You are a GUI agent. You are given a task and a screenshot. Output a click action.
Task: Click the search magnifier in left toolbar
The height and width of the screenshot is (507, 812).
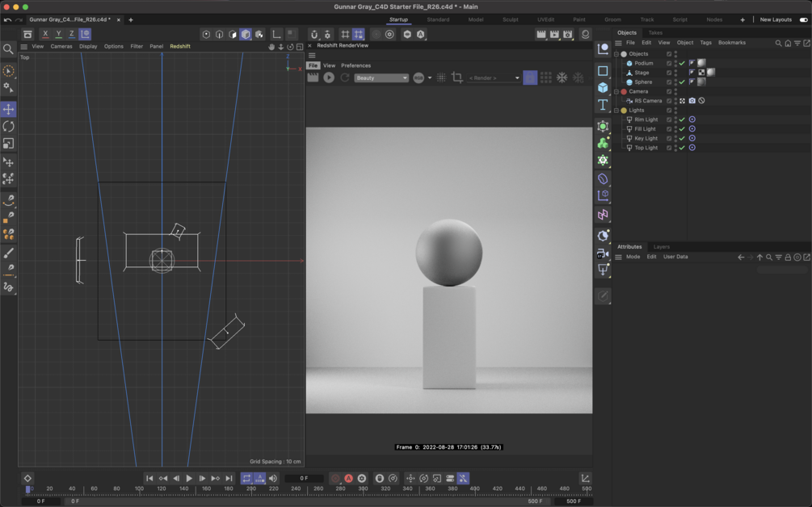point(9,49)
